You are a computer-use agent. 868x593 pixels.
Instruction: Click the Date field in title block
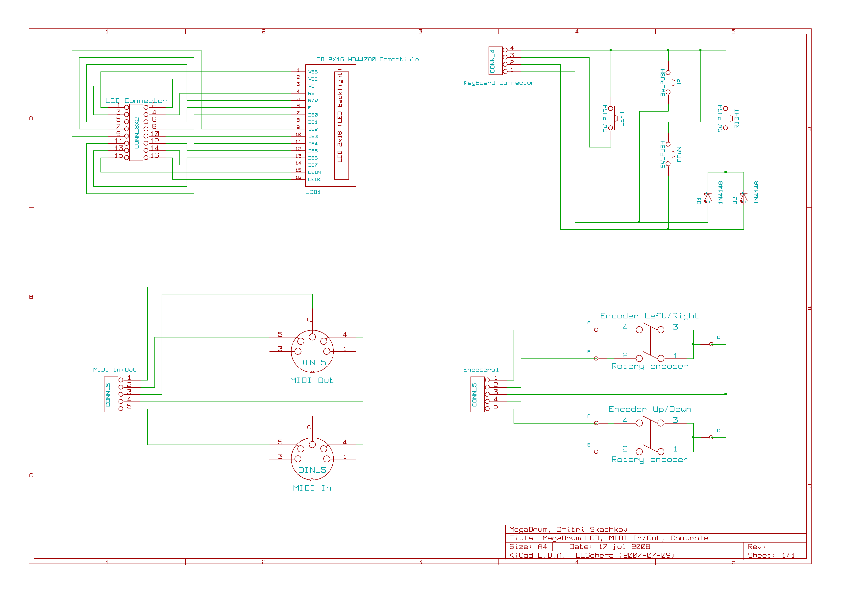click(610, 547)
